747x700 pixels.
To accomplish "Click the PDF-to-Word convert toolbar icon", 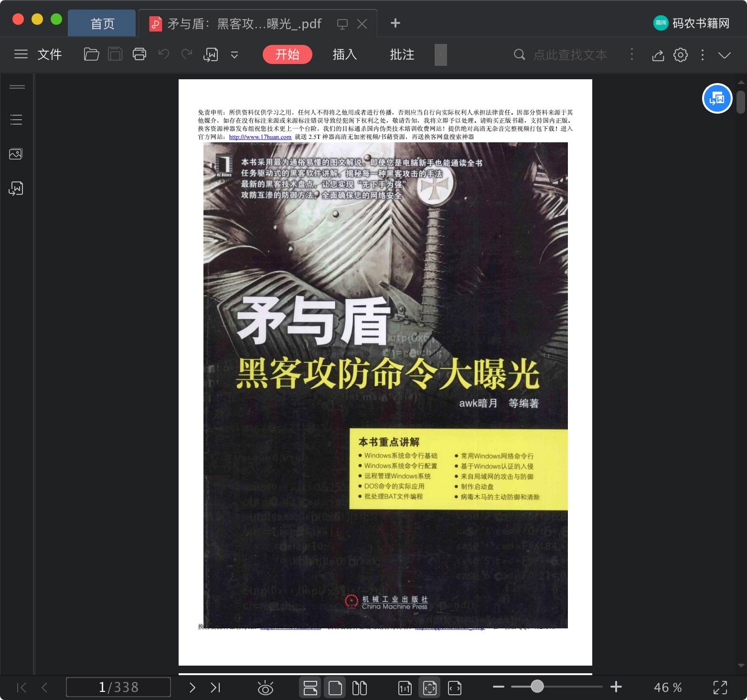I will coord(211,55).
